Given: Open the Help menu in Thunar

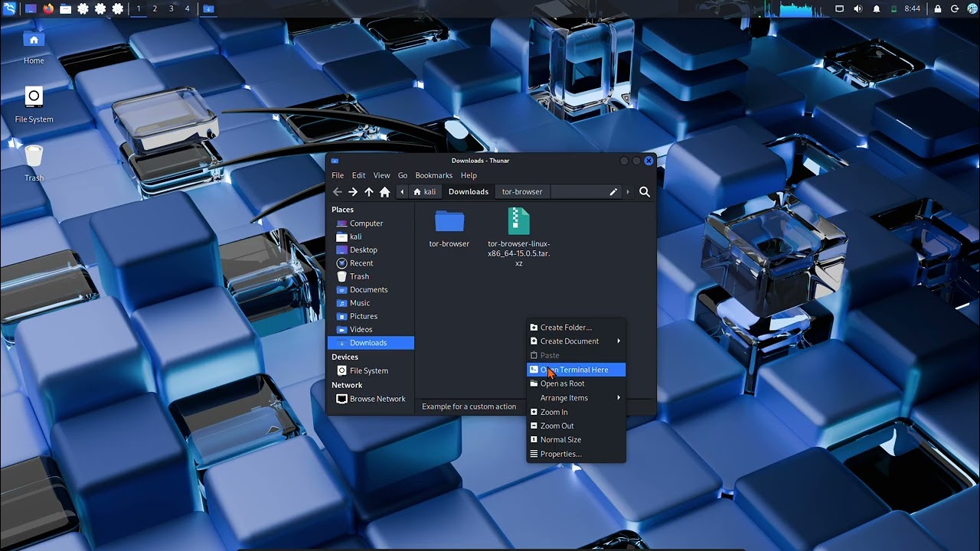Looking at the screenshot, I should click(469, 175).
